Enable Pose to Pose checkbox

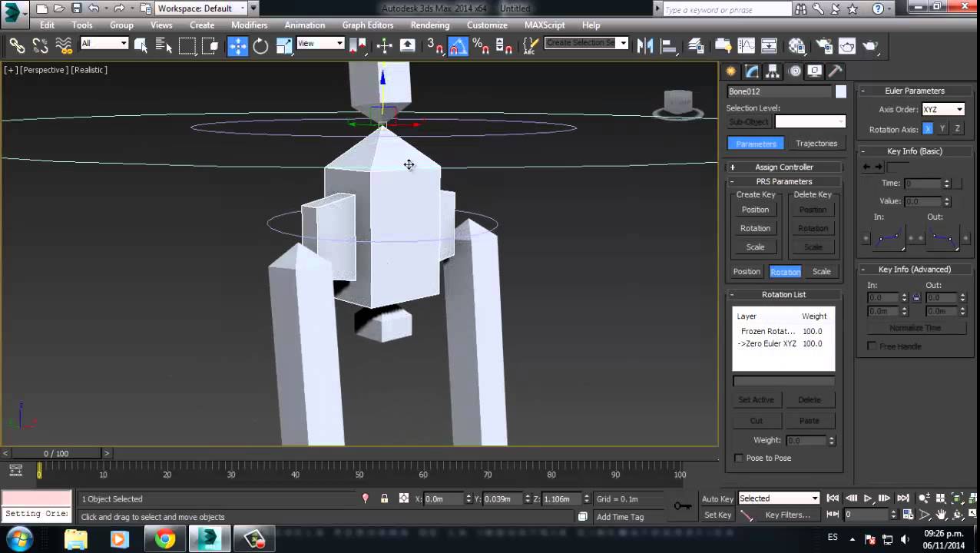[739, 459]
